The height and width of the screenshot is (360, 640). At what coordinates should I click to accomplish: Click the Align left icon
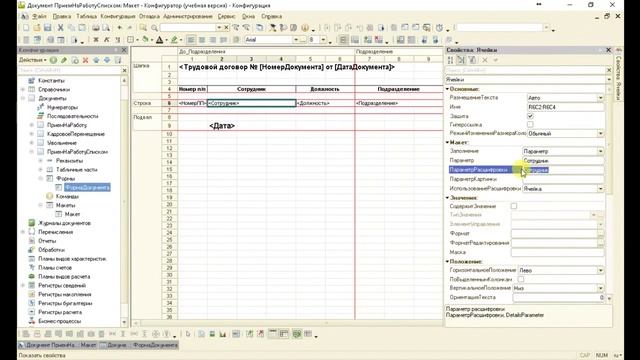pos(191,40)
